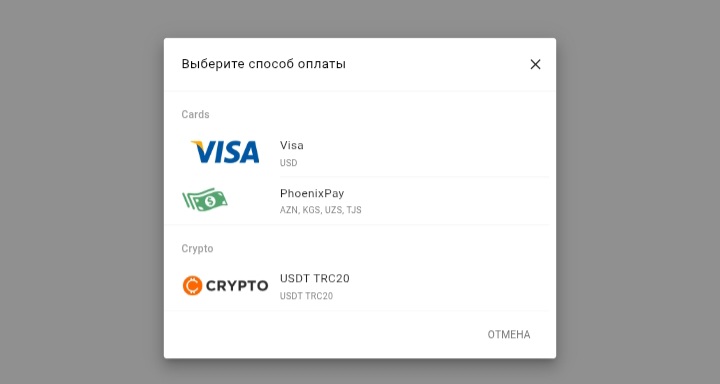
Task: Select the PhoenixPay payment option label
Action: [312, 193]
